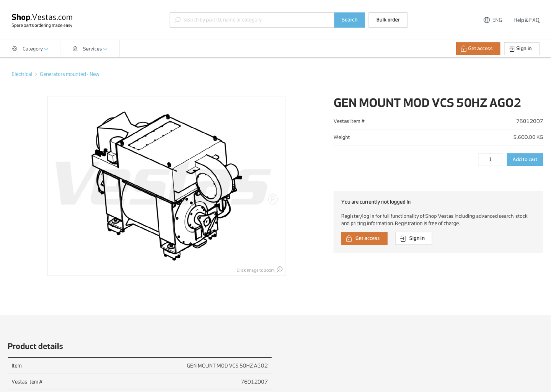Open the Help & FAQ page
The width and height of the screenshot is (551, 392).
point(526,20)
